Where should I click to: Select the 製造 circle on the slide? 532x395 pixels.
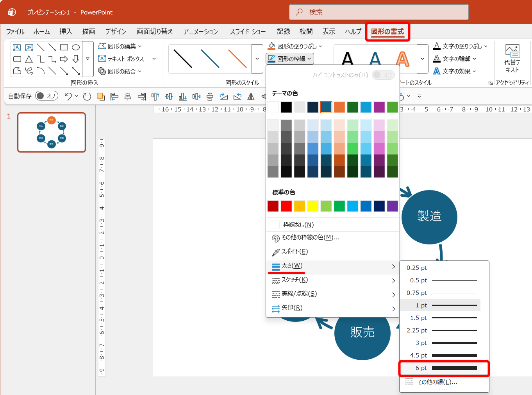[x=429, y=217]
